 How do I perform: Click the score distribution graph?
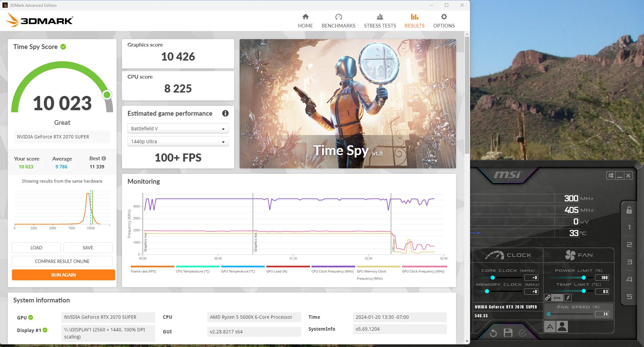click(x=62, y=209)
